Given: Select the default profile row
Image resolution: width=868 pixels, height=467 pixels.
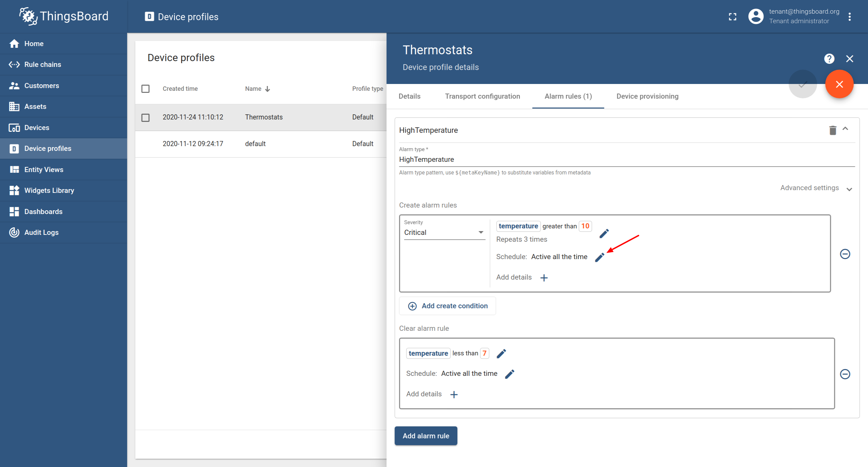Looking at the screenshot, I should point(261,144).
